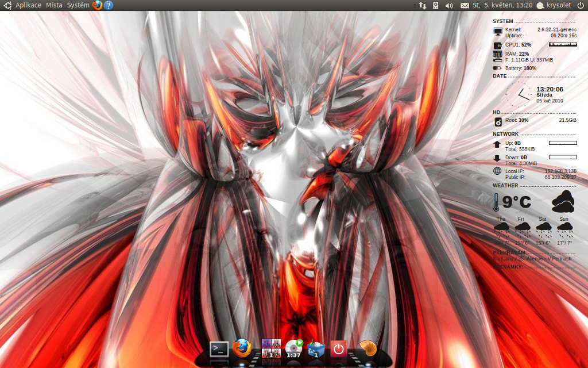Click the Total: 558KiB upload total
The height and width of the screenshot is (368, 588).
[x=520, y=149]
